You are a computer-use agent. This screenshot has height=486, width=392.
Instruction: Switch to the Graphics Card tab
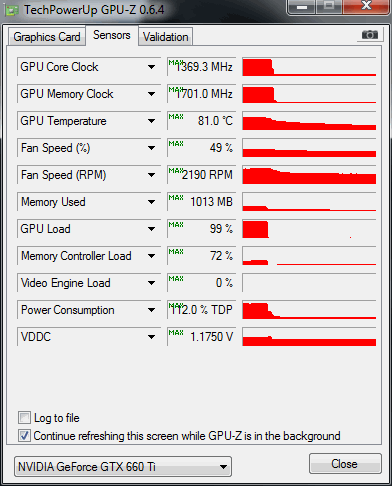pos(47,37)
